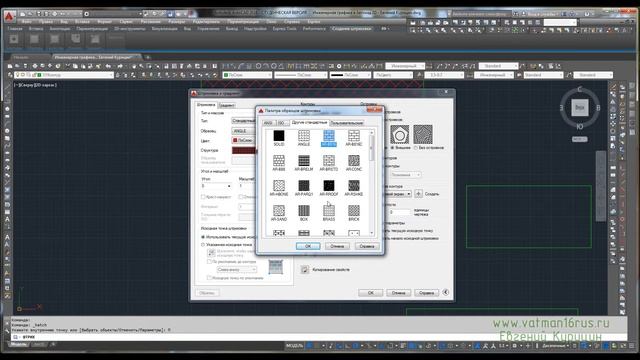The image size is (640, 360).
Task: Click OK in the hatch and gradient dialog
Action: (x=371, y=293)
